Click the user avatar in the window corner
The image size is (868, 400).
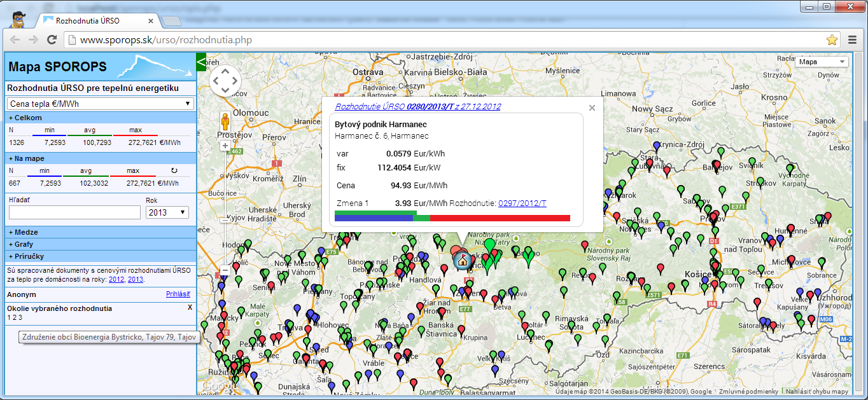coord(18,18)
